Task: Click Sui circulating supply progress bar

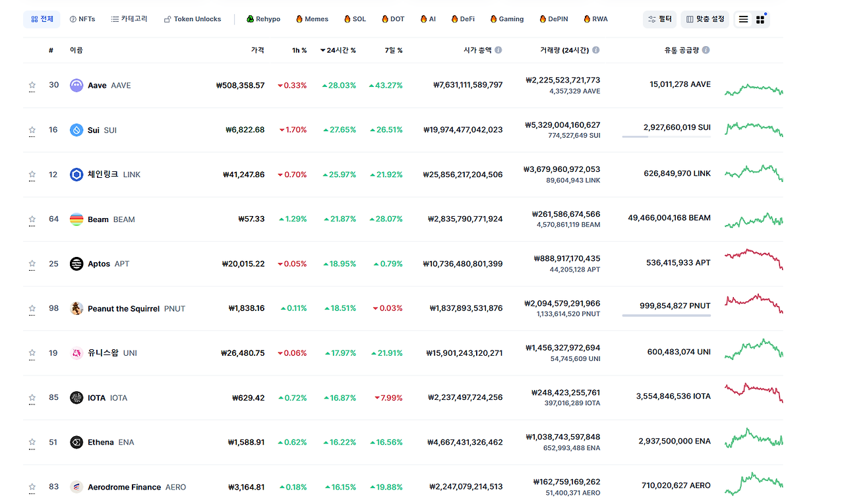Action: coord(666,137)
